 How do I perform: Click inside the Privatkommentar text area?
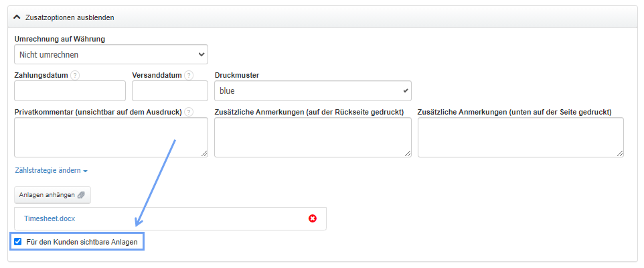(x=110, y=137)
